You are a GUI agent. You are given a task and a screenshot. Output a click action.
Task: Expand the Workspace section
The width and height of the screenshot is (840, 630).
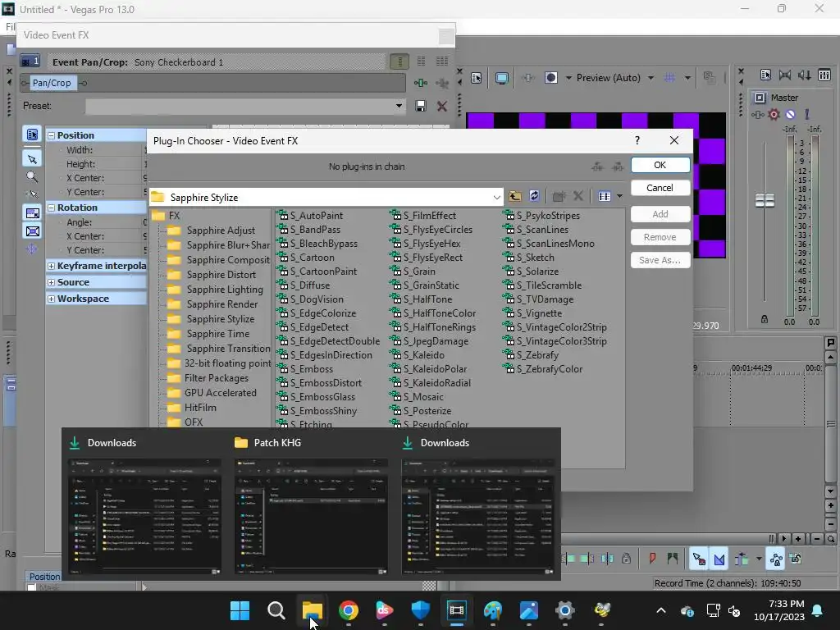[52, 299]
